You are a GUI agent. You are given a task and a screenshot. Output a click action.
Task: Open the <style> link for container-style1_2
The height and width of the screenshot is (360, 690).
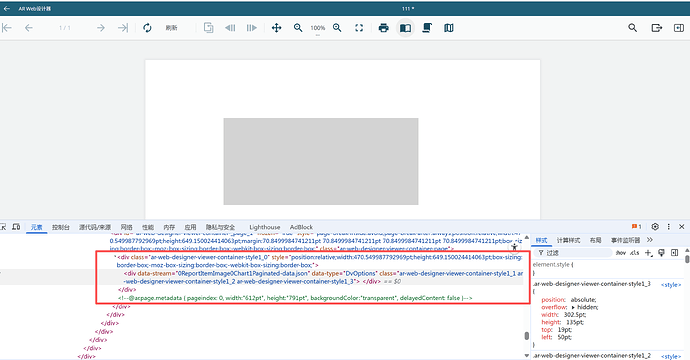[671, 356]
